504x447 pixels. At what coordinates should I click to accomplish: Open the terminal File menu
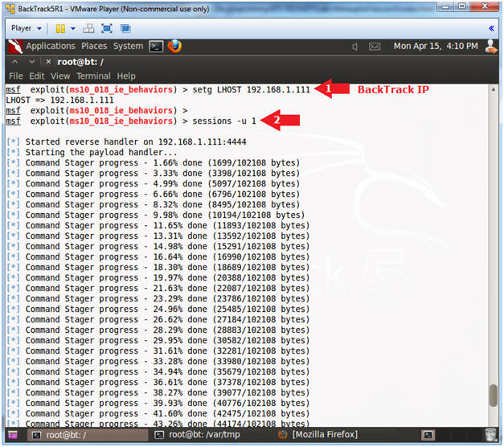tap(16, 76)
